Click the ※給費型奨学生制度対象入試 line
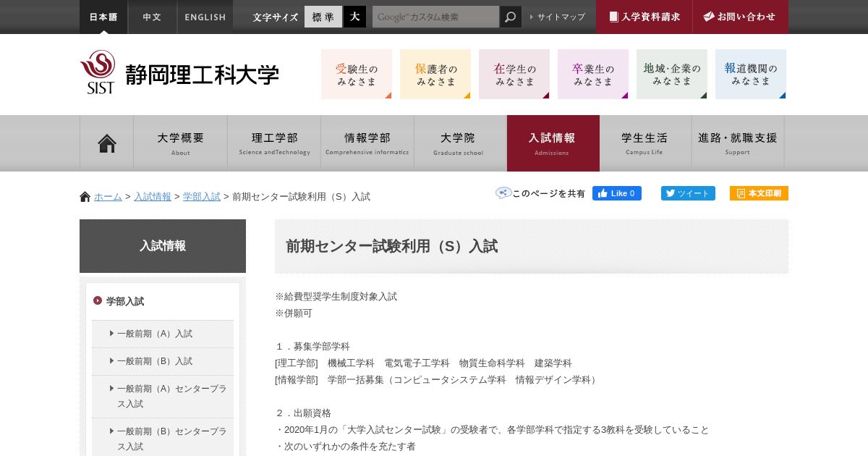The image size is (868, 456). coord(336,297)
